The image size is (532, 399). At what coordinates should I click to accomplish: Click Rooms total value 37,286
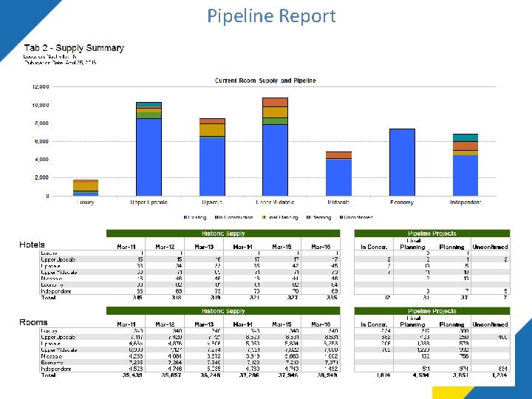pyautogui.click(x=250, y=375)
